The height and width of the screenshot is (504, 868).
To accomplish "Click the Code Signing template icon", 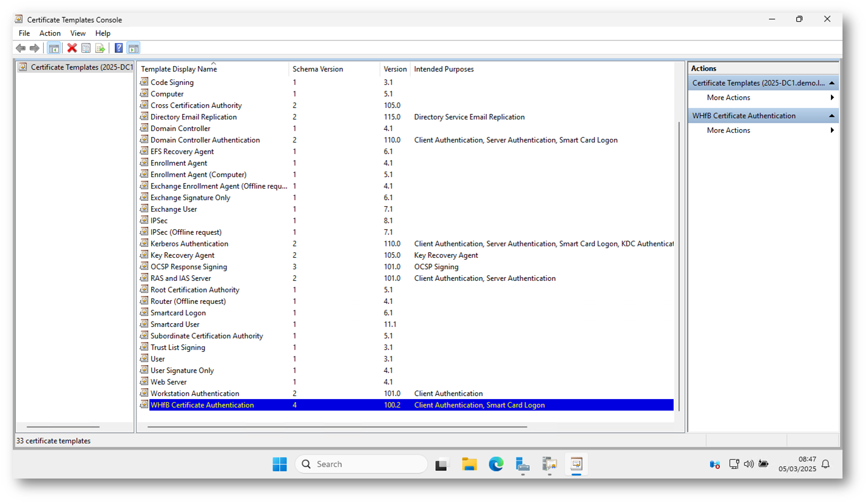I will click(x=144, y=82).
